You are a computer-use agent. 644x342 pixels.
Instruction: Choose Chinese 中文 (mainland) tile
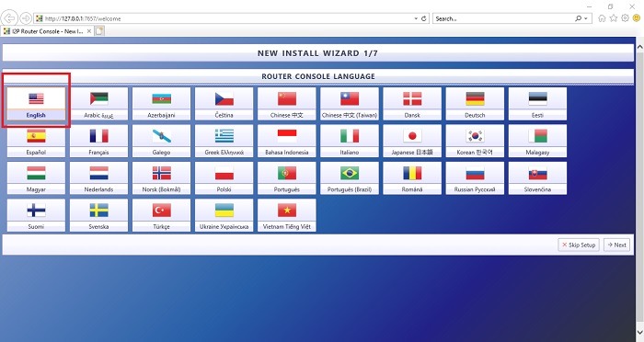tap(287, 104)
